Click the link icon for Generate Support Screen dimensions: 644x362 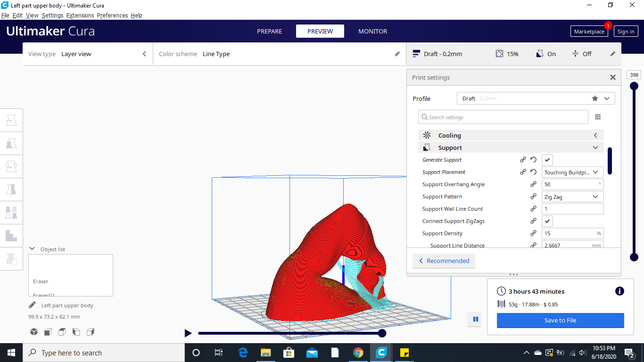(x=523, y=160)
